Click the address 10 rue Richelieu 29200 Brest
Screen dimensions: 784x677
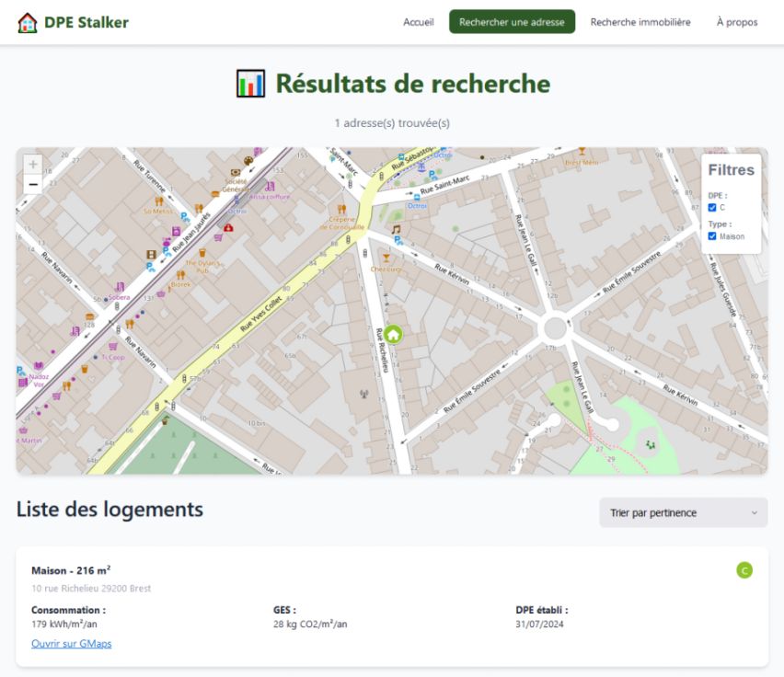coord(91,588)
